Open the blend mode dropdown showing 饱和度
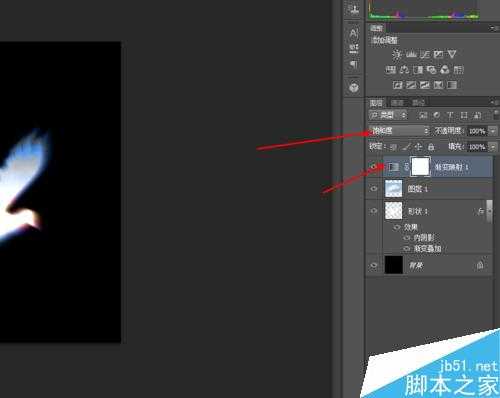 (399, 131)
